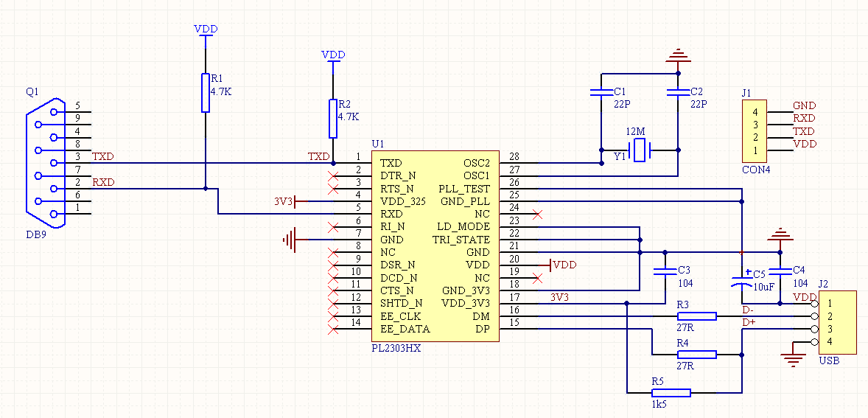Click the PLL_TEST pin name in U1
Image resolution: width=868 pixels, height=418 pixels.
(464, 188)
